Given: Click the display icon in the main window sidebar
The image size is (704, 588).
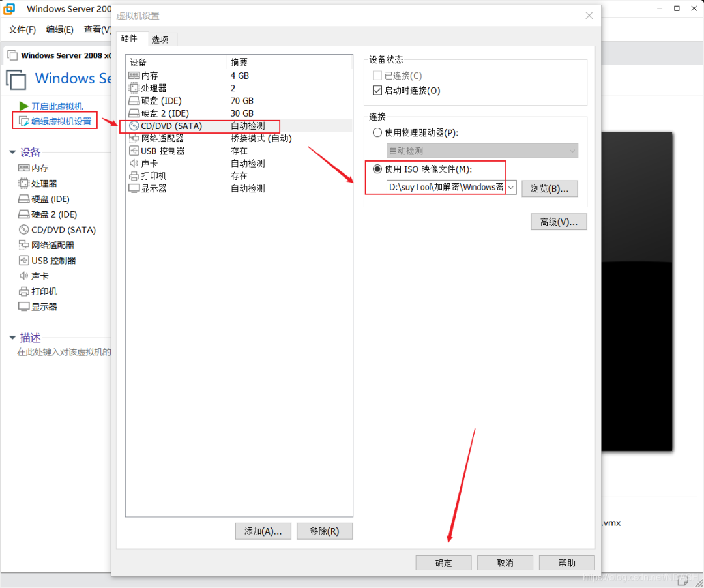Looking at the screenshot, I should (24, 306).
